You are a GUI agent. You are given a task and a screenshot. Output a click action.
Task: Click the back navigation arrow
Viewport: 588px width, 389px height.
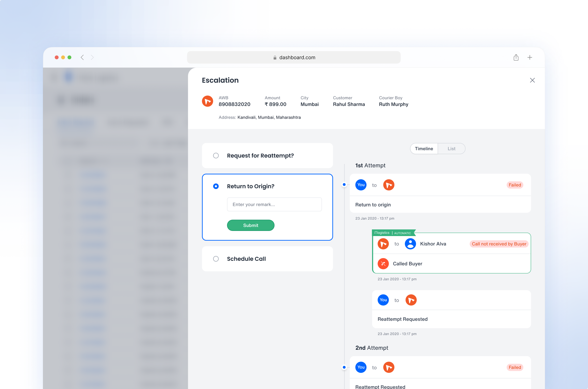coord(82,57)
